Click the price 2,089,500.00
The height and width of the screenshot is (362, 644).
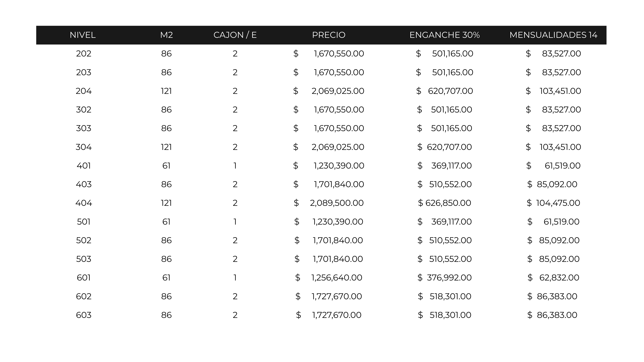[x=337, y=203]
